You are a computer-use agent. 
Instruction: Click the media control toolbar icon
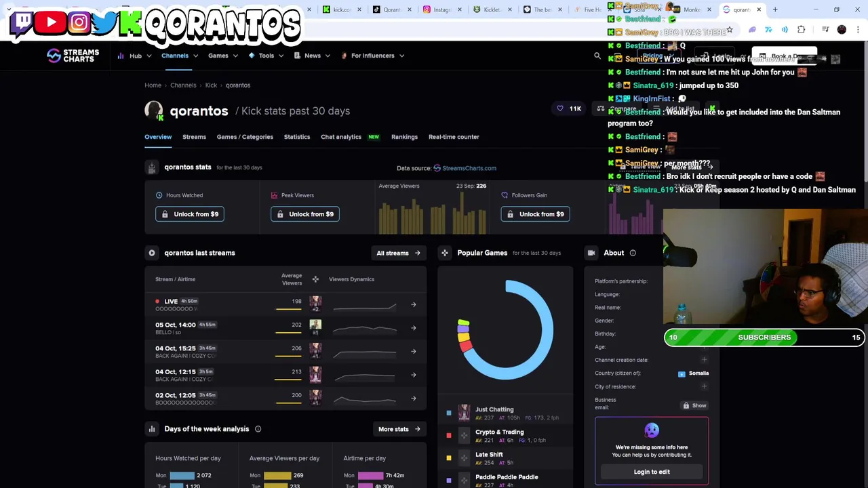pos(825,29)
